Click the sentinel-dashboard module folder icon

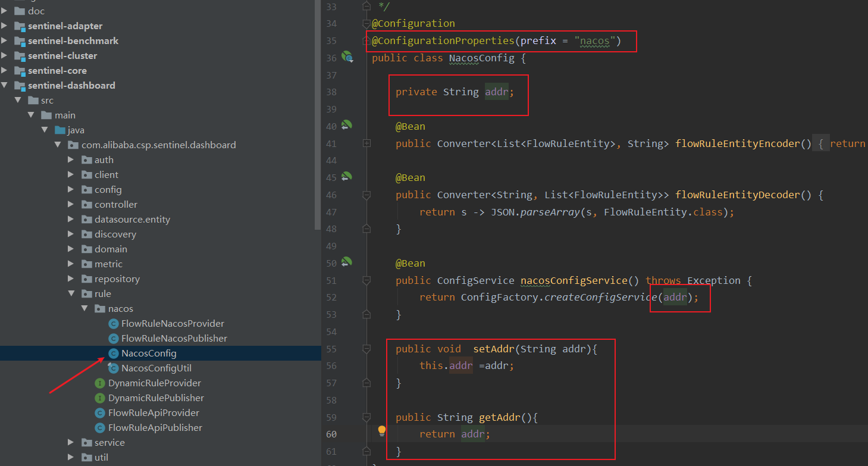coord(19,86)
